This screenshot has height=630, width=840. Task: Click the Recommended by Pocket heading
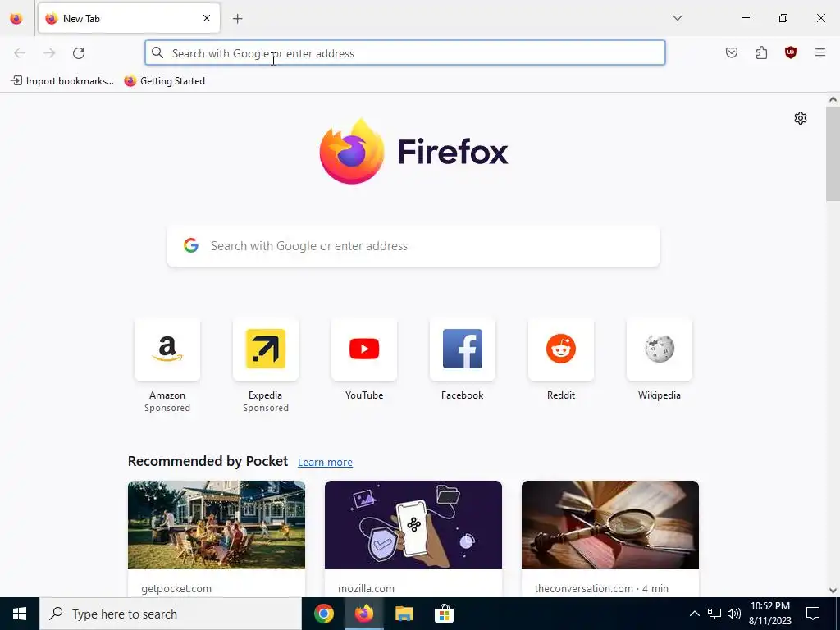click(x=208, y=461)
